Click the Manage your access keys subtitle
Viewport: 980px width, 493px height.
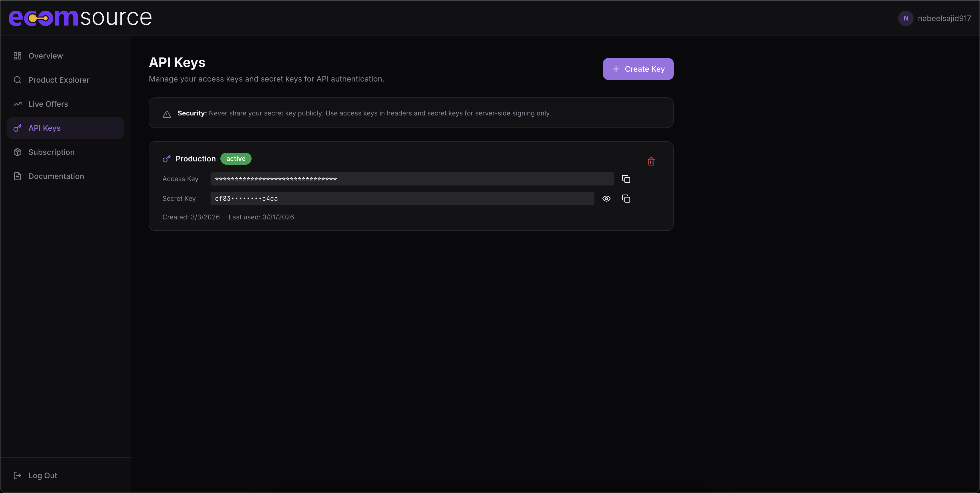point(266,79)
